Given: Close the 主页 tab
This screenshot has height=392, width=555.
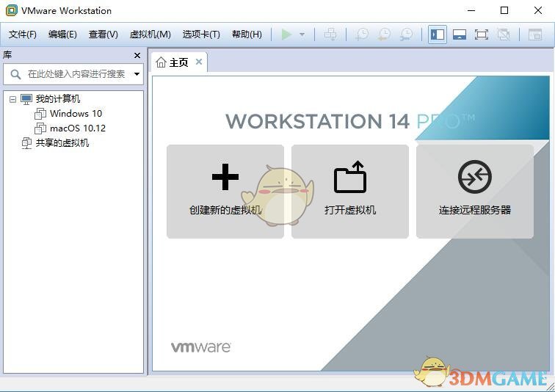Looking at the screenshot, I should pos(199,62).
